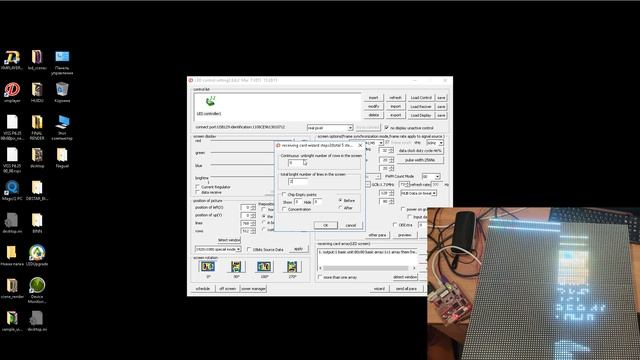Click the refresh button

pyautogui.click(x=396, y=98)
